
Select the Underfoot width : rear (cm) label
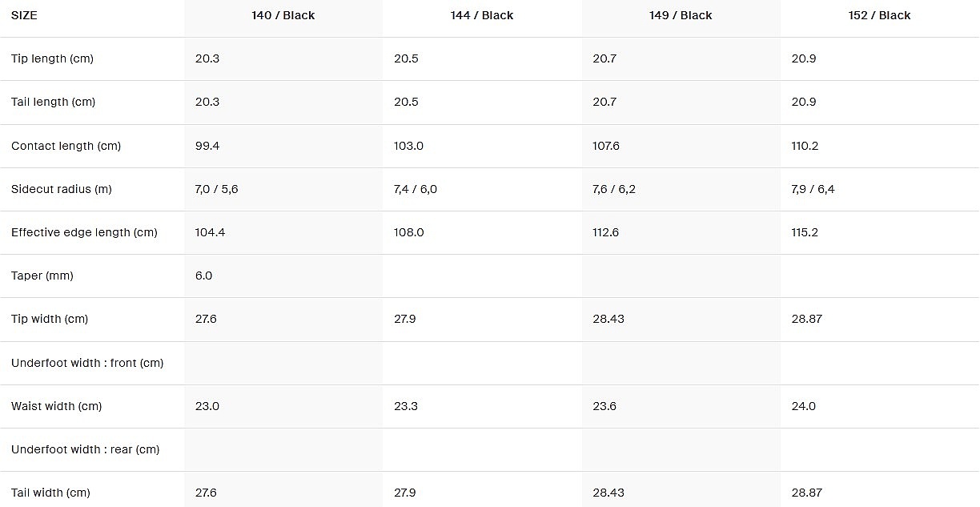[x=85, y=449]
